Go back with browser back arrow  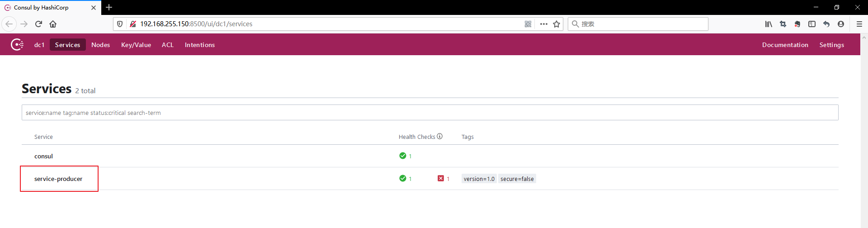click(9, 24)
